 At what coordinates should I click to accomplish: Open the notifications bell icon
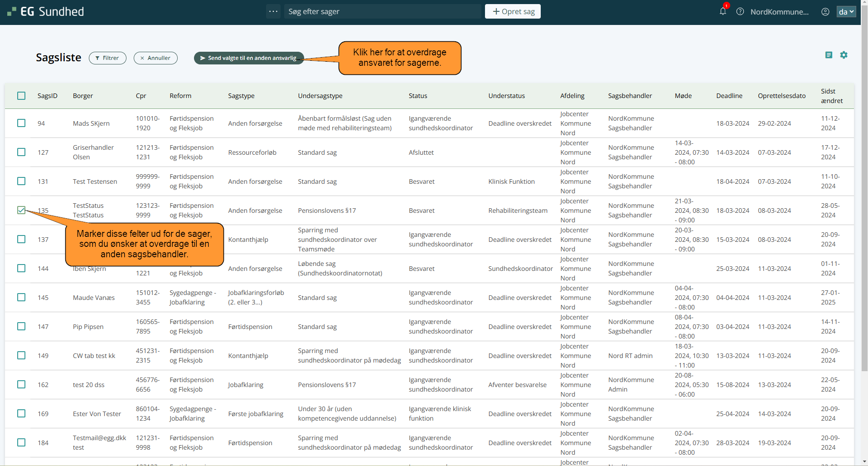coord(723,11)
